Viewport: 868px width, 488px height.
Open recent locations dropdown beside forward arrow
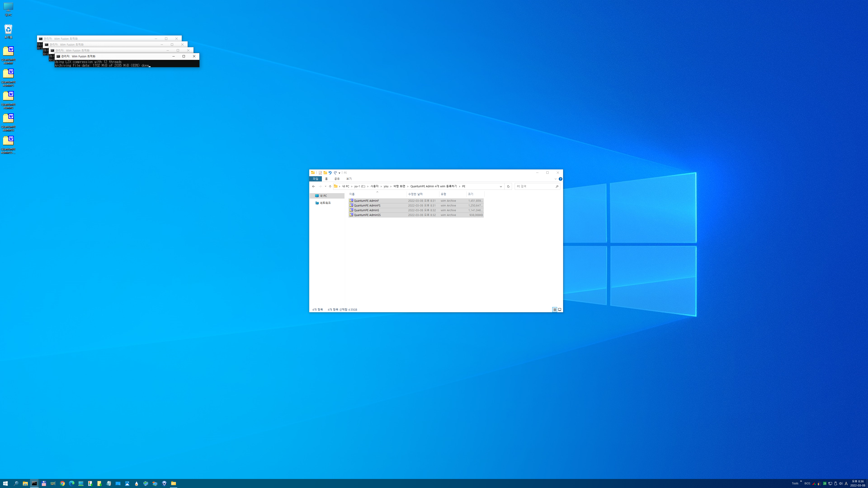(325, 186)
